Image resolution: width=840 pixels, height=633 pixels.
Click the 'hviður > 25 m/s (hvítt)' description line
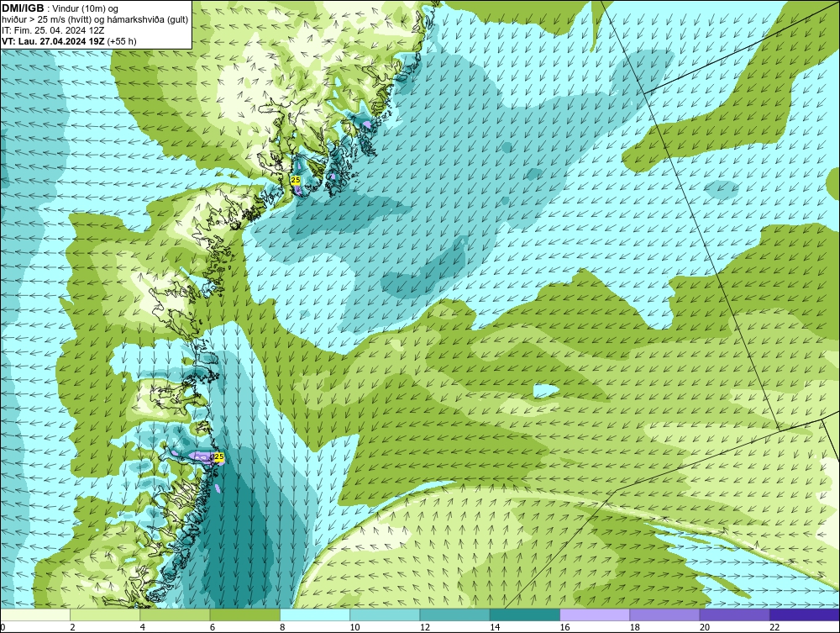point(96,20)
